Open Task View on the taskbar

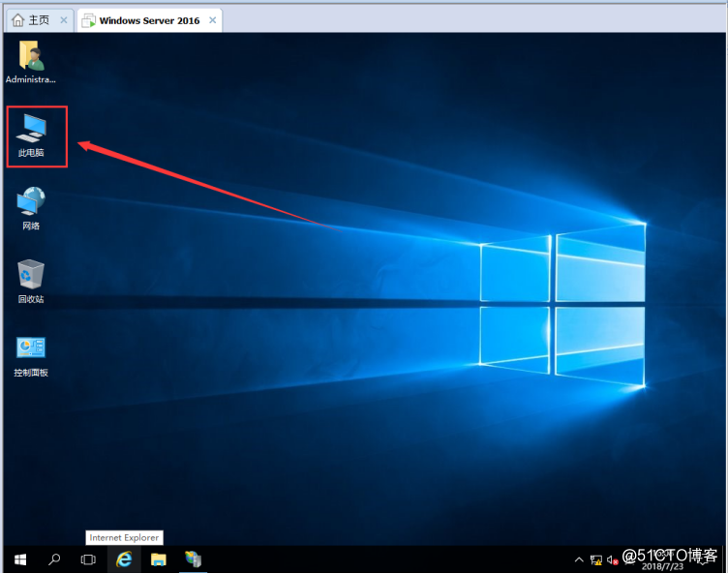pyautogui.click(x=88, y=559)
